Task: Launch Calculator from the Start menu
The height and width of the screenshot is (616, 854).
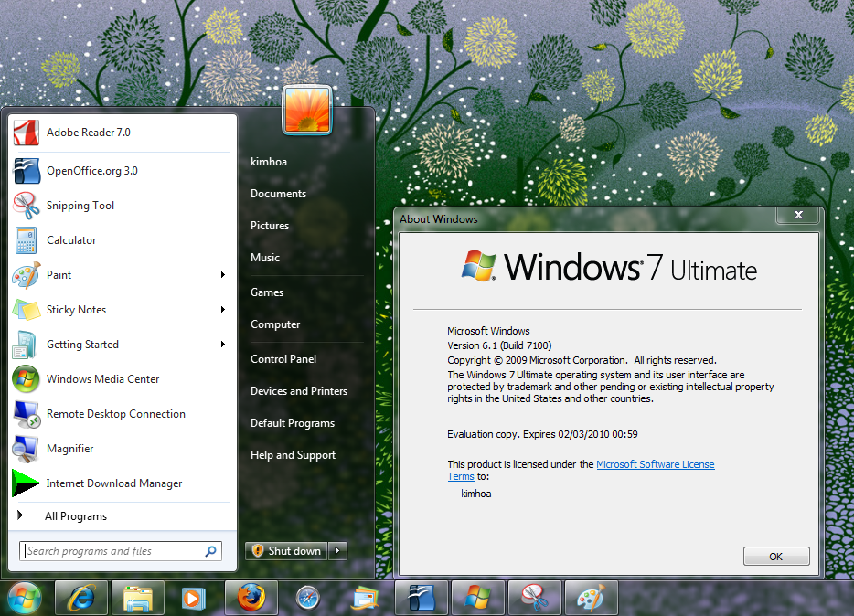Action: tap(71, 240)
